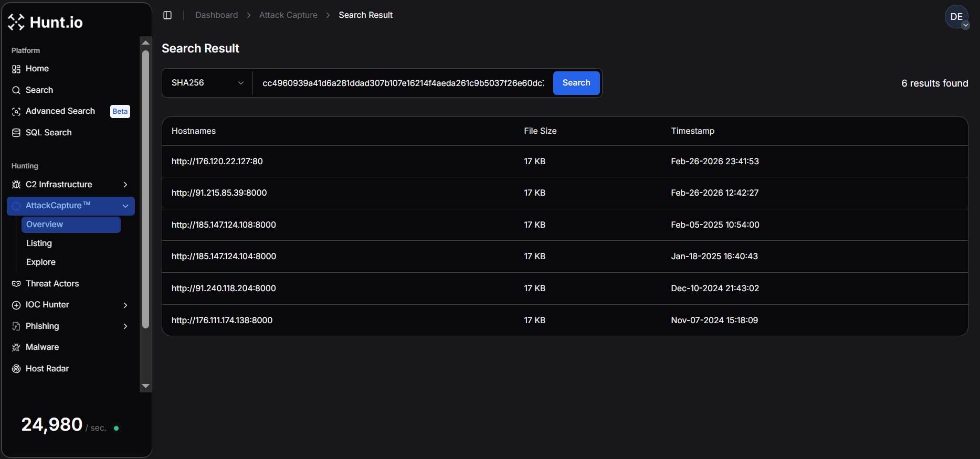This screenshot has height=459, width=980.
Task: Click hostname http://185.147.124.104:8000
Action: (x=224, y=257)
